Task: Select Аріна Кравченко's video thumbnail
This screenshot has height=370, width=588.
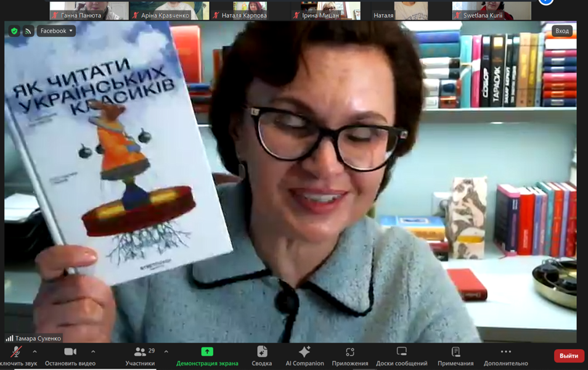Action: [169, 10]
